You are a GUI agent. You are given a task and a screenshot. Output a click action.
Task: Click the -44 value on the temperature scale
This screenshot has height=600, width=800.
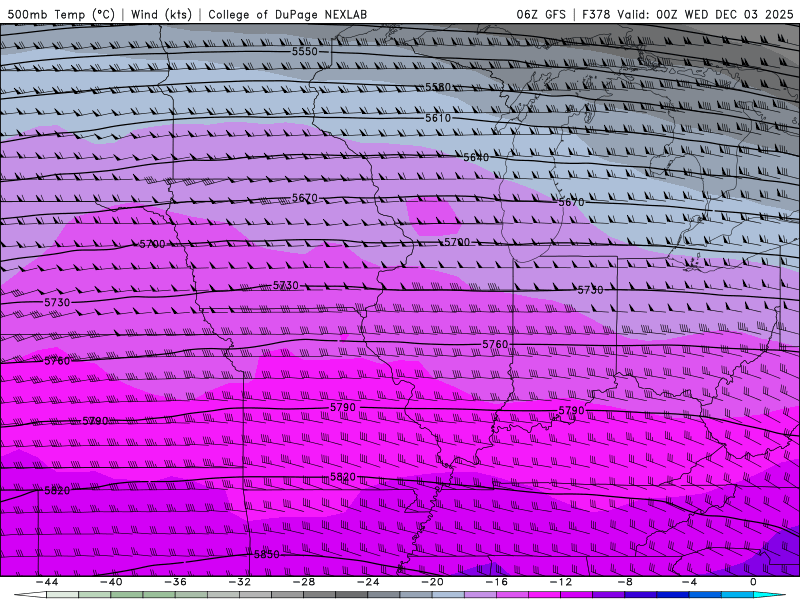tap(46, 582)
